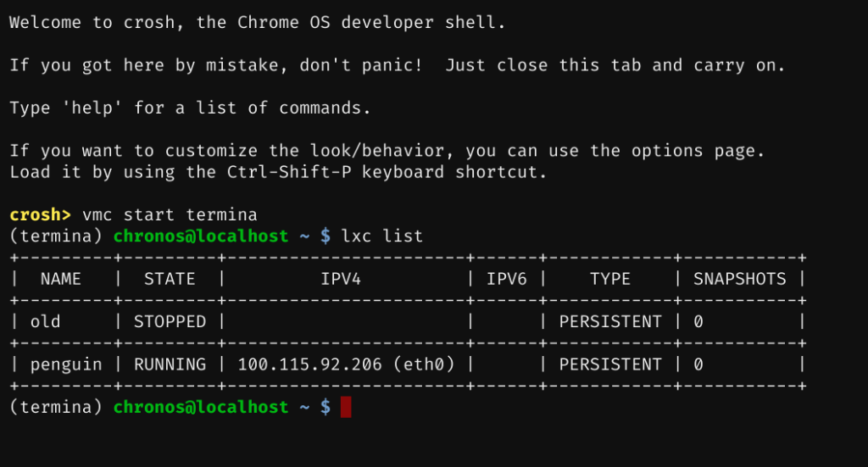Click the 'lxc list' command text
868x467 pixels.
[382, 236]
